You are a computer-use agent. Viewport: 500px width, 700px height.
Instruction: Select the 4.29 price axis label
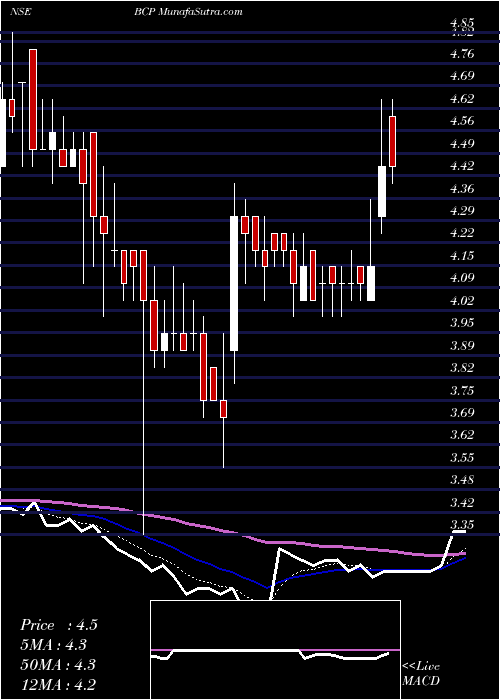coord(462,211)
